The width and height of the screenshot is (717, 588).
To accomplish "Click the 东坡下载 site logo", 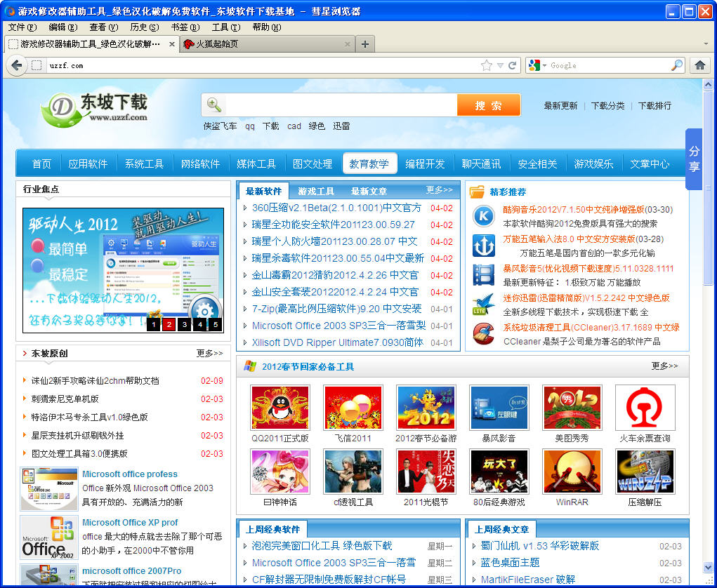I will [94, 109].
